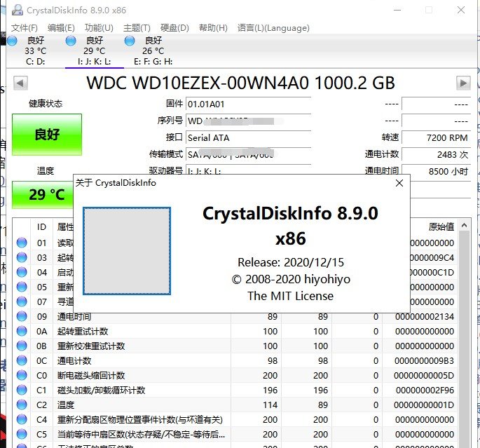Click the status orb for attribute 0A

coord(22,331)
